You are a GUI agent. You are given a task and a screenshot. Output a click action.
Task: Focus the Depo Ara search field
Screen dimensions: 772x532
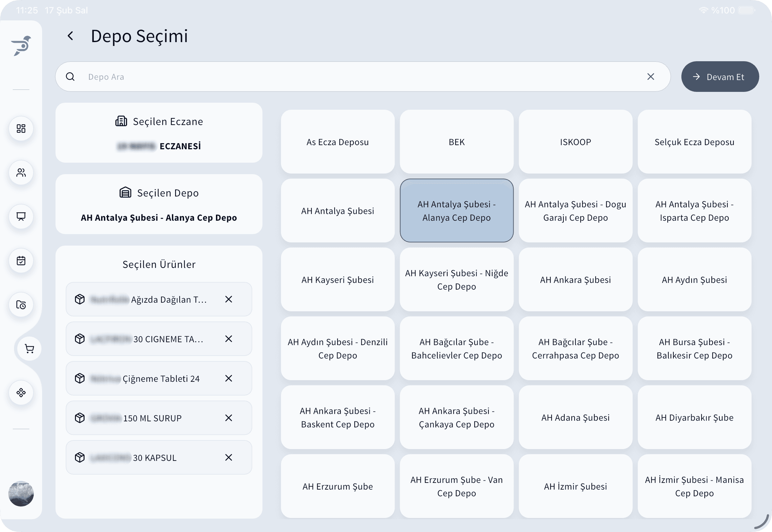click(x=360, y=77)
